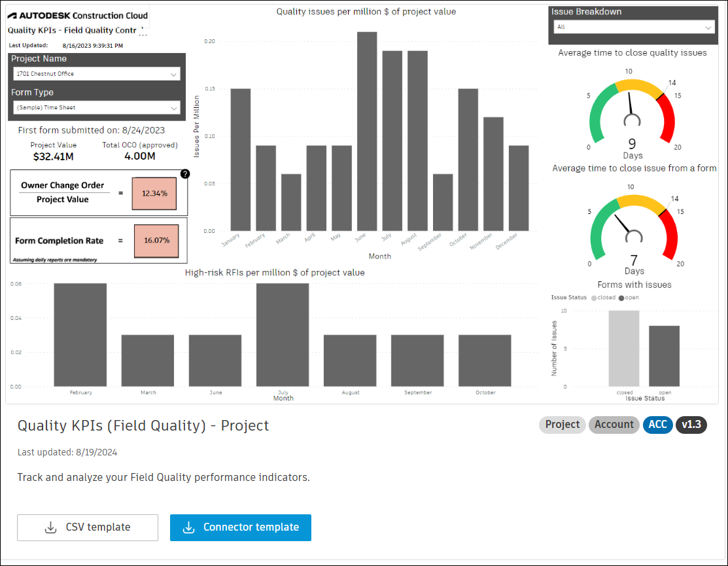Image resolution: width=728 pixels, height=566 pixels.
Task: Click the 'Form Completion Rate' label
Action: 59,241
